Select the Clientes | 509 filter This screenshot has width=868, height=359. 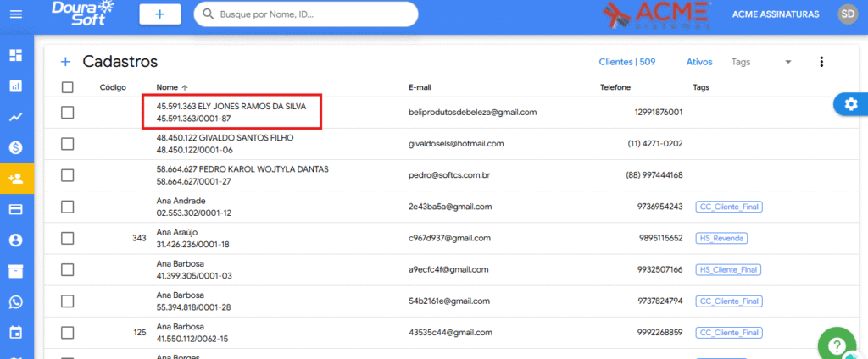[x=627, y=62]
